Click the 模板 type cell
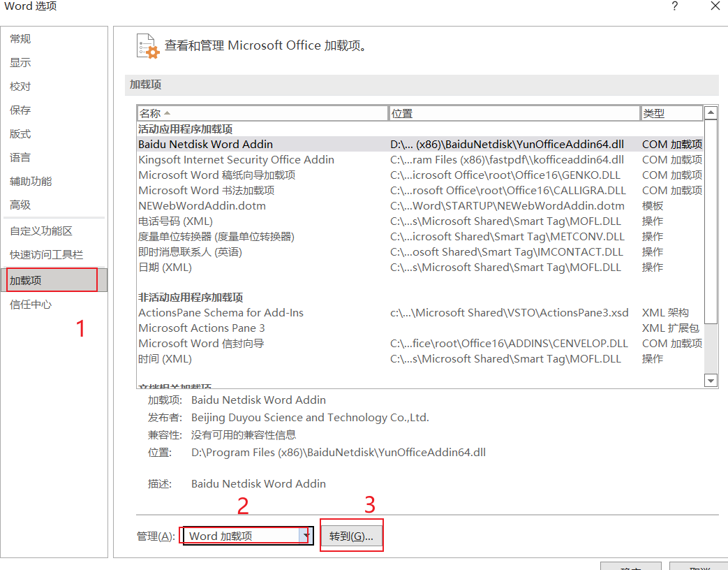Screen dimensions: 728x570 coord(653,205)
